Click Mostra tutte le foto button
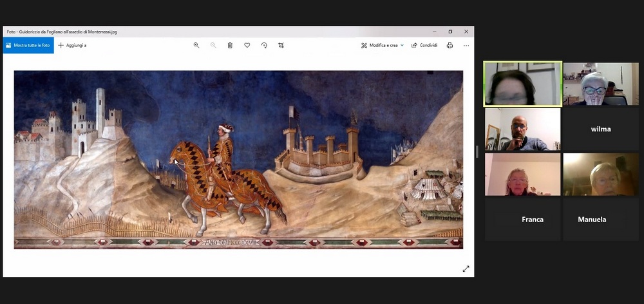 click(28, 45)
